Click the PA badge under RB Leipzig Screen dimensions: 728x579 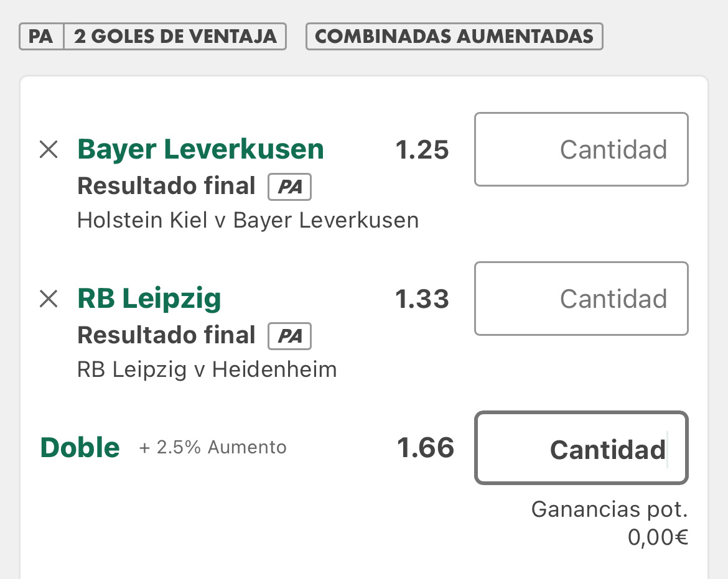(x=290, y=336)
